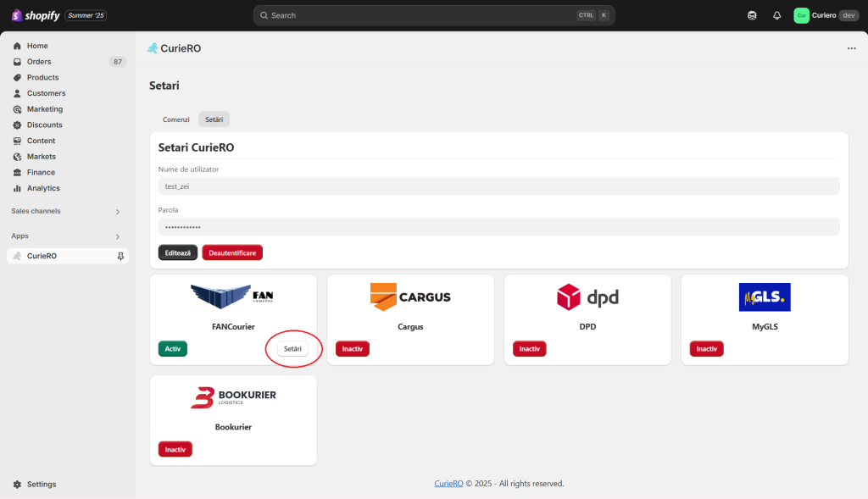868x499 pixels.
Task: Toggle FANCourier Activ status
Action: 173,349
